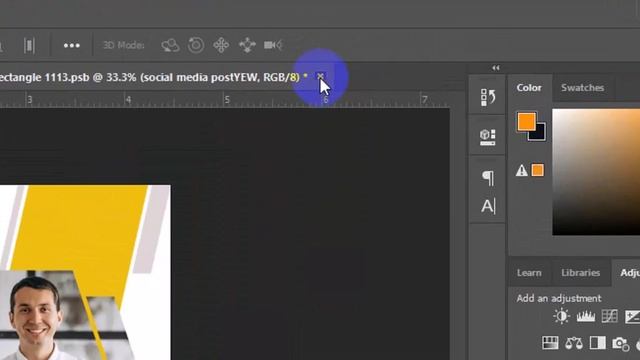
Task: Open the History panel icon
Action: click(488, 97)
